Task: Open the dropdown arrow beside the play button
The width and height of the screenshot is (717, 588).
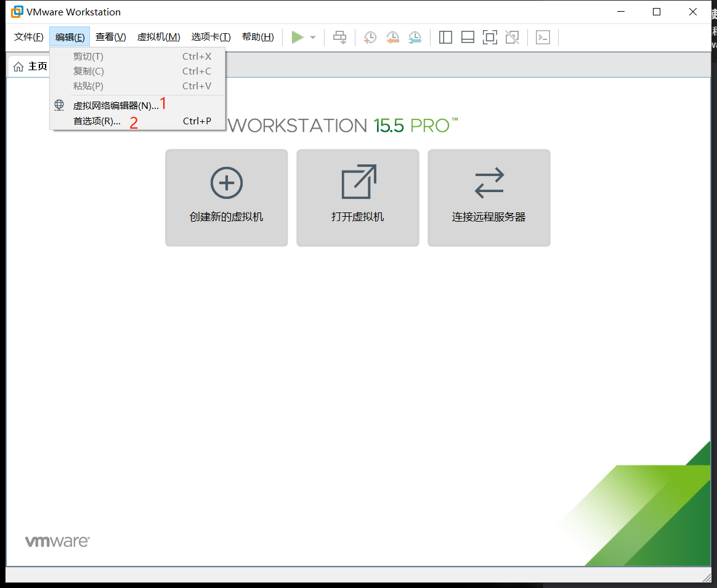Action: [x=313, y=37]
